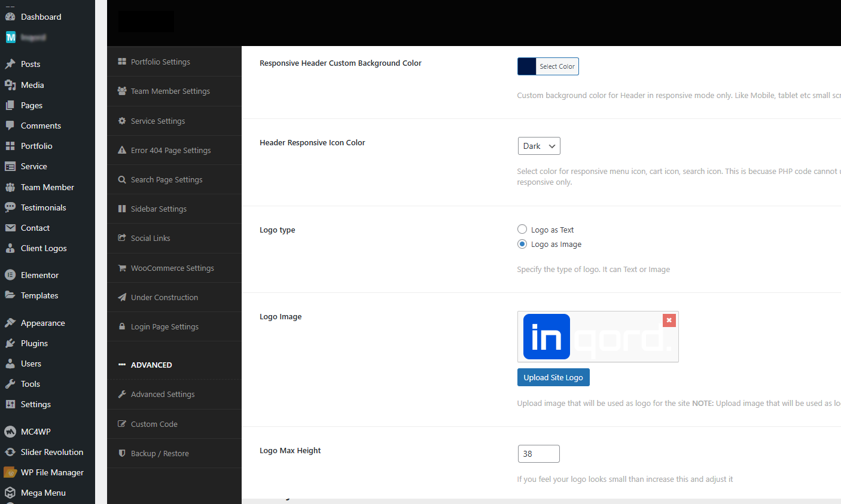Click the WooCommerce cart icon
Viewport: 841px width, 504px height.
[x=122, y=268]
